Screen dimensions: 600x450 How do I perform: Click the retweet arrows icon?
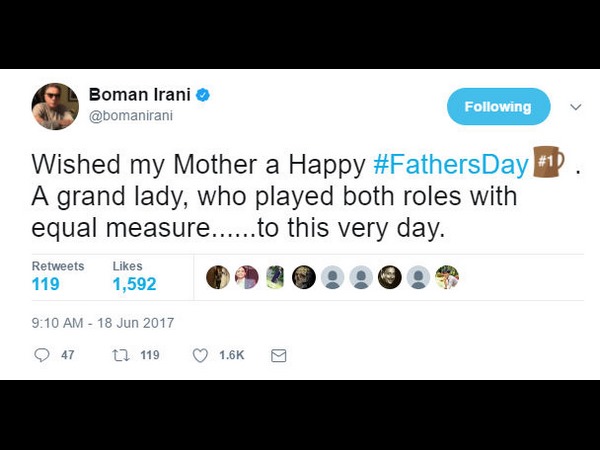[120, 355]
